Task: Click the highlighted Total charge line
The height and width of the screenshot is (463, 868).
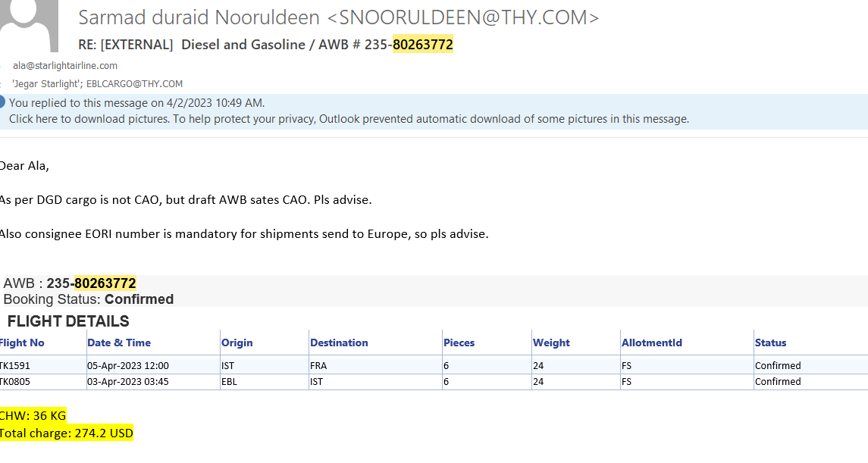Action: (66, 433)
